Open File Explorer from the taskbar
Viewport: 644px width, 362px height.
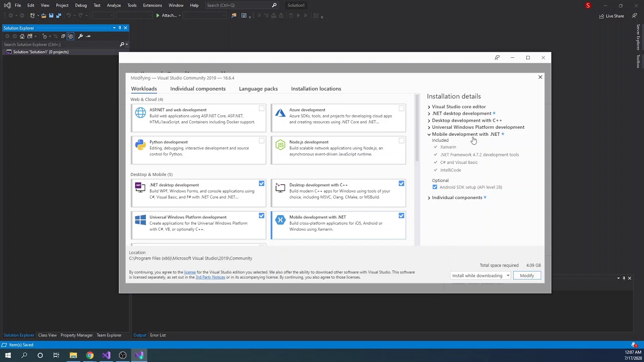click(73, 355)
